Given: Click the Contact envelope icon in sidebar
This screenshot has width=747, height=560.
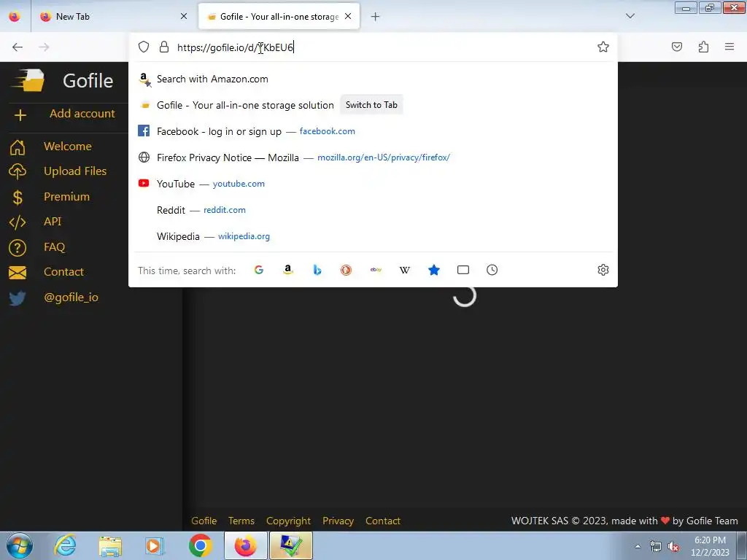Looking at the screenshot, I should tap(18, 273).
